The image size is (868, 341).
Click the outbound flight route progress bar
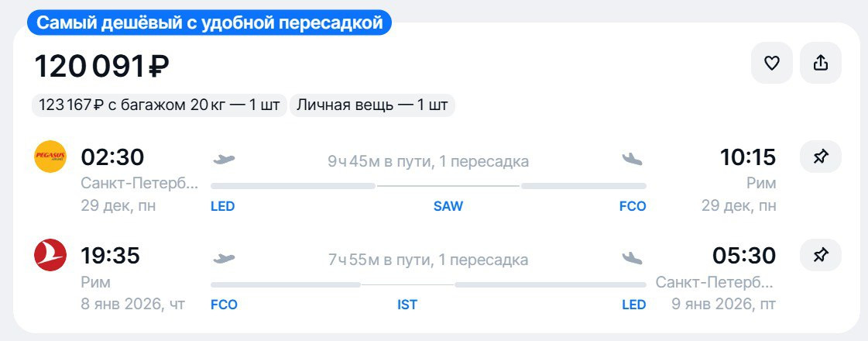(428, 186)
